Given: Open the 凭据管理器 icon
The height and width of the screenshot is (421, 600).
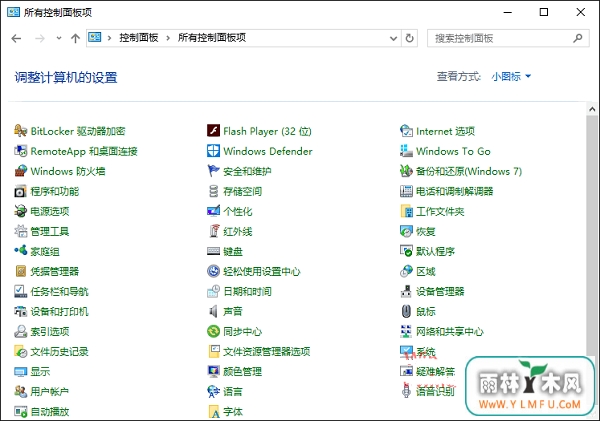Looking at the screenshot, I should point(21,271).
